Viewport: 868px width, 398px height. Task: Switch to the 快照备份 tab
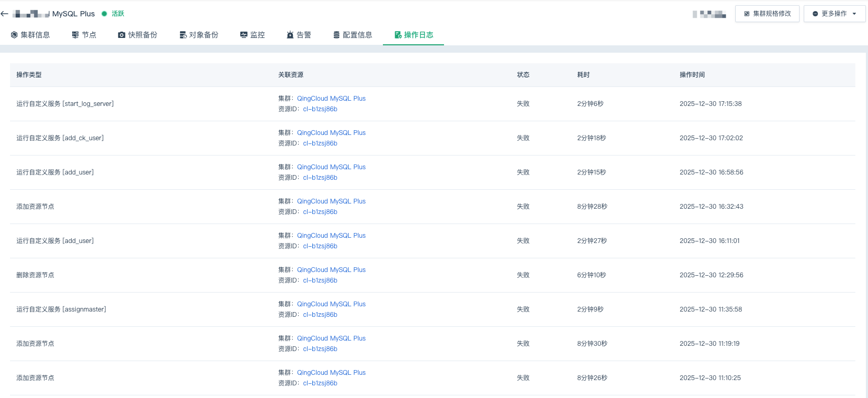coord(137,35)
